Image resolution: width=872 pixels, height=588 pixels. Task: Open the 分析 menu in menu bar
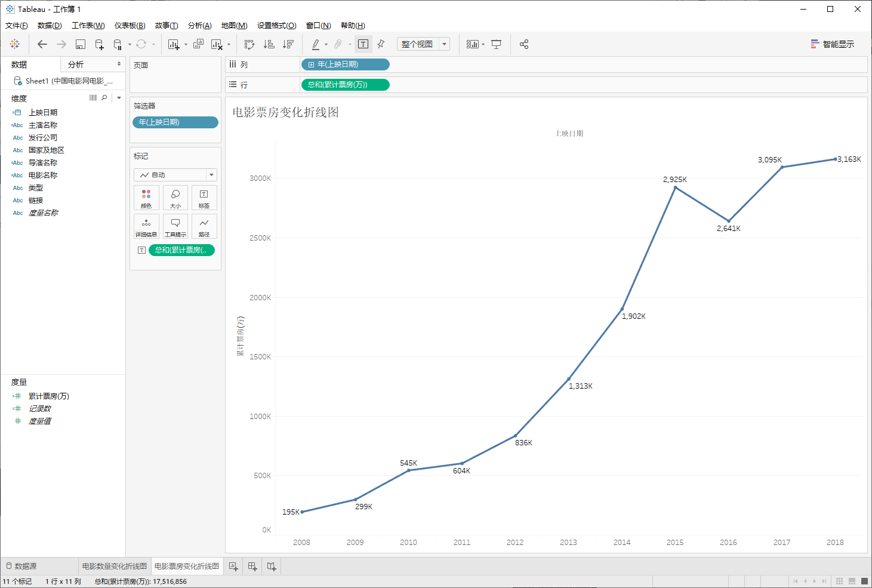200,26
